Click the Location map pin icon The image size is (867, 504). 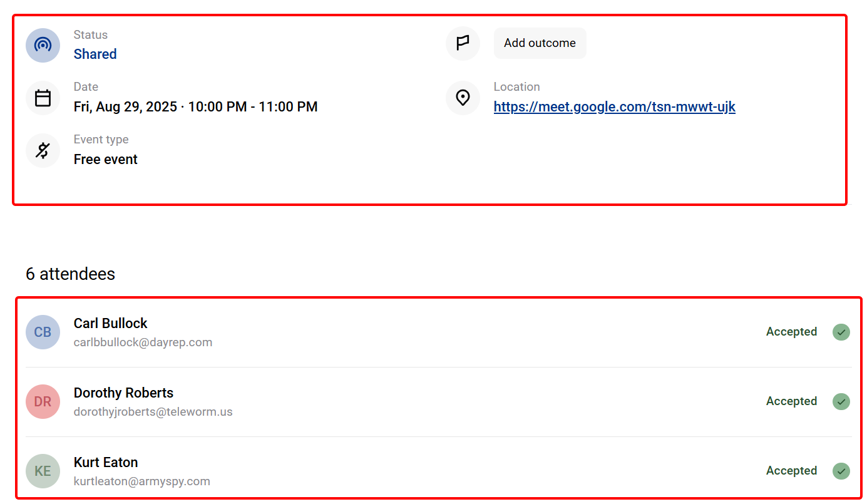pyautogui.click(x=463, y=98)
